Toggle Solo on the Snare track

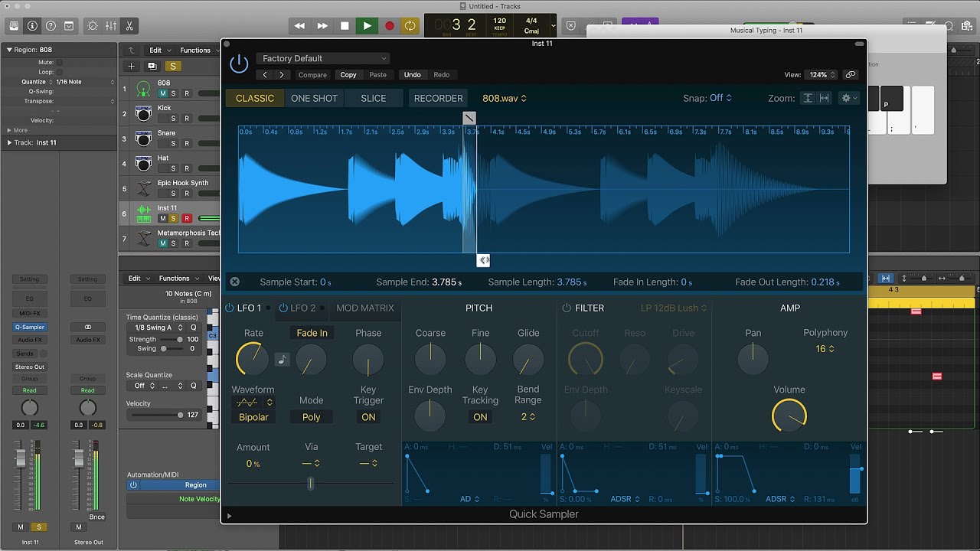pyautogui.click(x=174, y=144)
